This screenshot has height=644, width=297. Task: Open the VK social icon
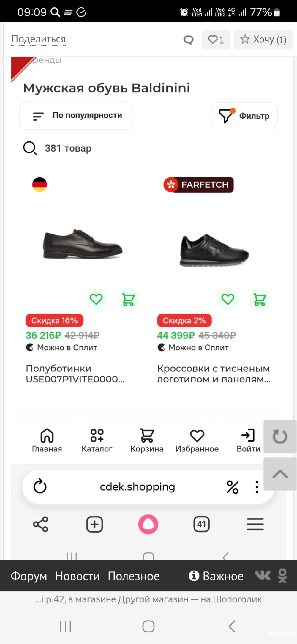[263, 576]
